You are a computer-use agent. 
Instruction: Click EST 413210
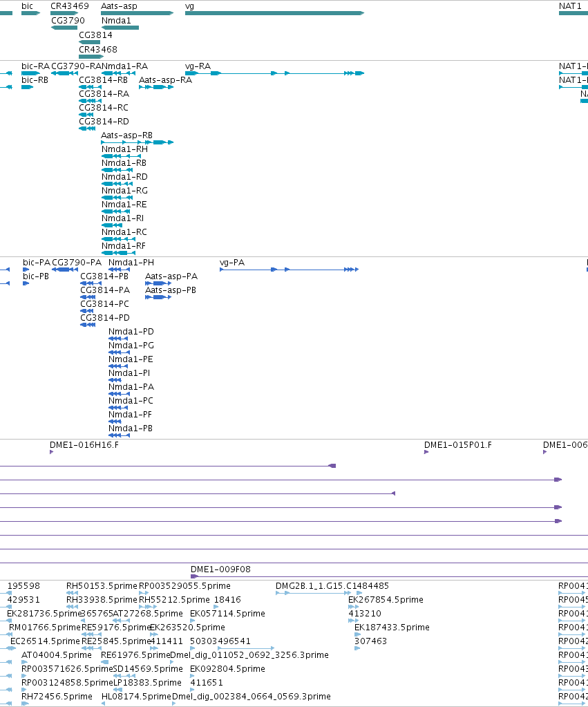click(365, 614)
